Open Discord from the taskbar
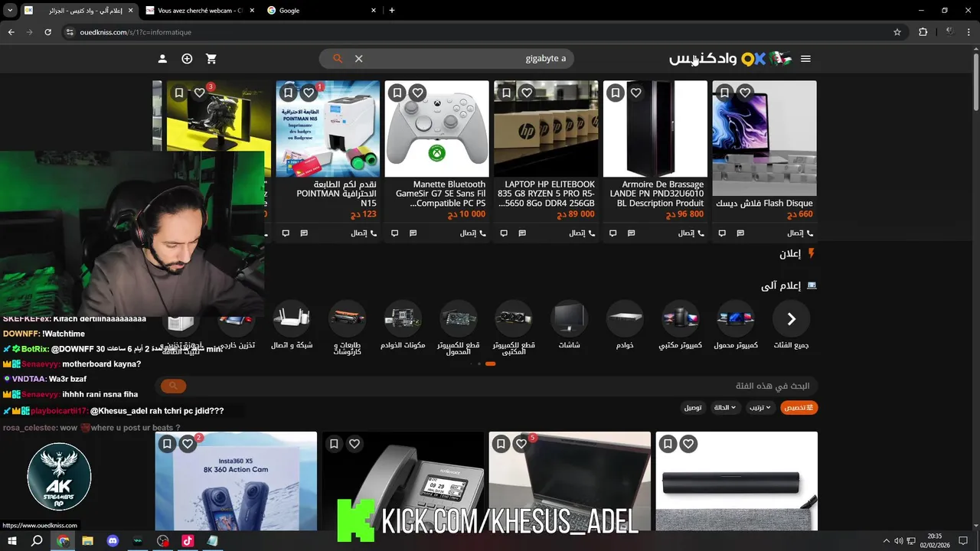This screenshot has height=551, width=980. tap(113, 541)
